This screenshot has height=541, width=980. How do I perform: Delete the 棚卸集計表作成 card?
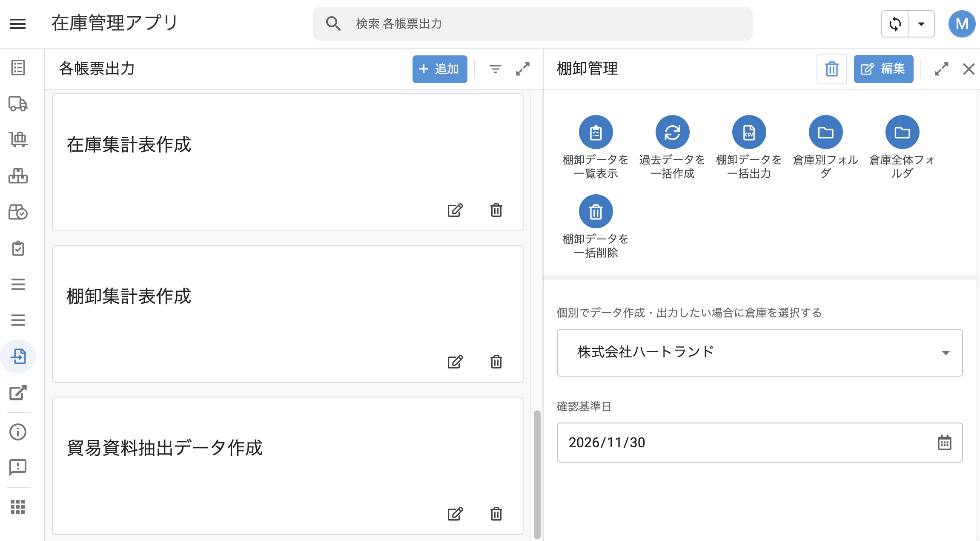pos(496,362)
